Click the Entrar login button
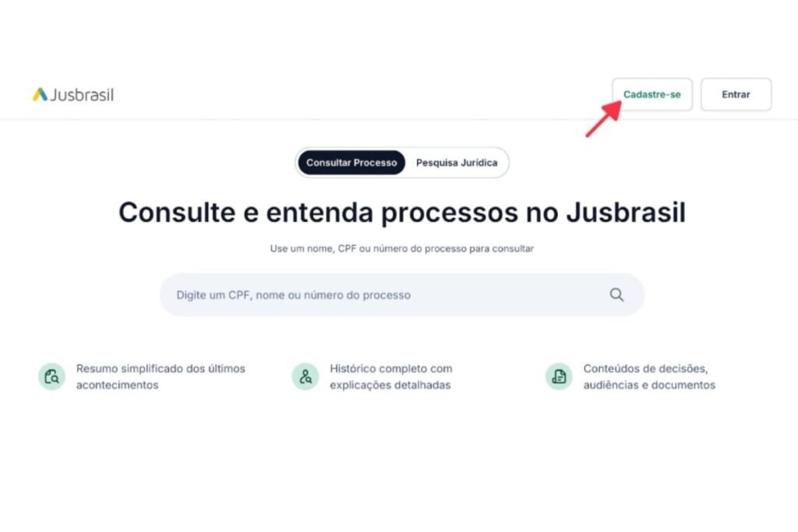Image resolution: width=798 pixels, height=532 pixels. click(x=736, y=94)
